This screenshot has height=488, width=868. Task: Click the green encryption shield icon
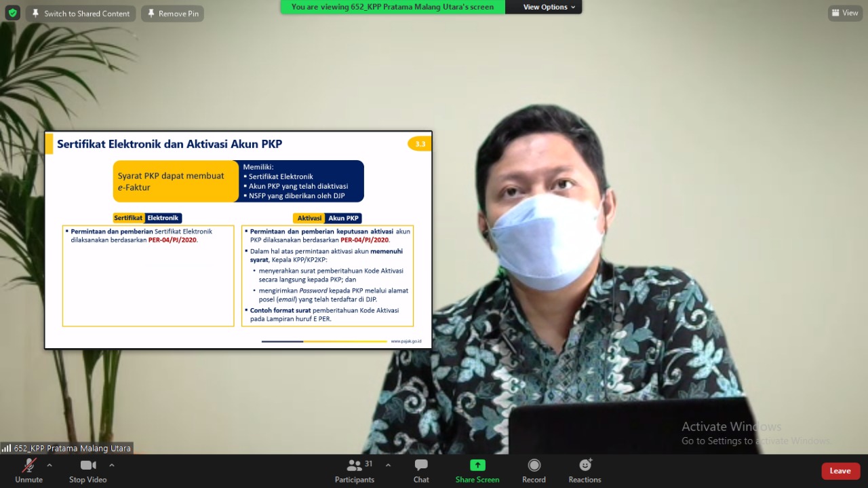(x=12, y=13)
